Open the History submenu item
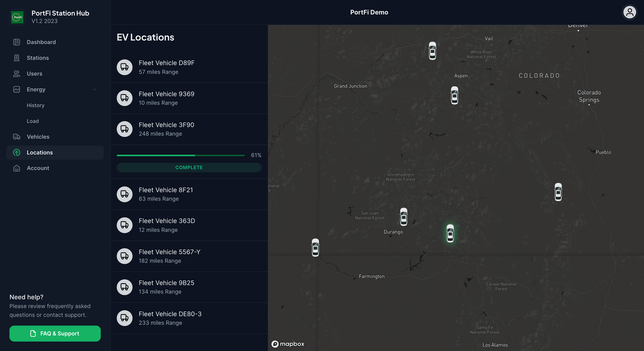 tap(36, 106)
